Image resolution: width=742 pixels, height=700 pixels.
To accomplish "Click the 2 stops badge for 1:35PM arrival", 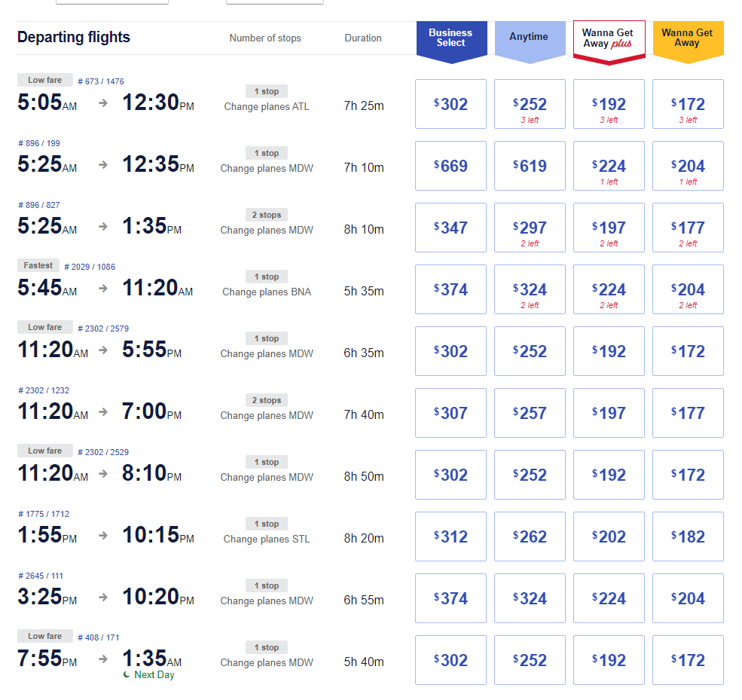I will tap(267, 215).
